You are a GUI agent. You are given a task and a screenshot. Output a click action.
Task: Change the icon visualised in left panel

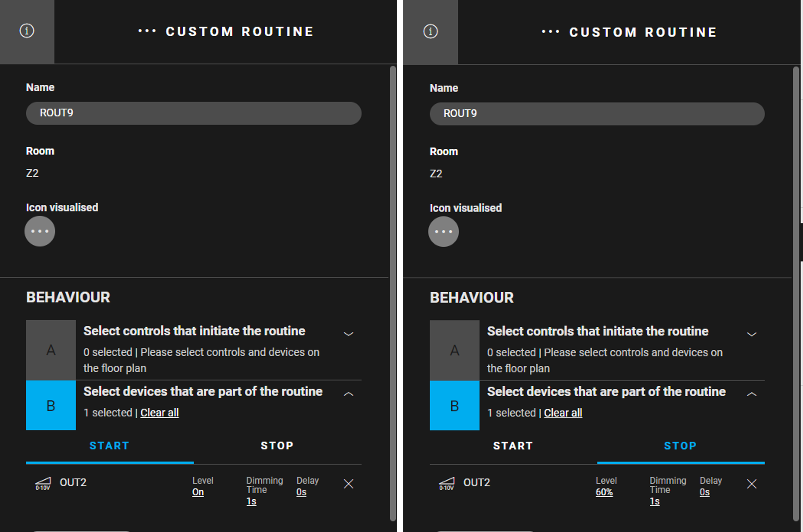point(40,231)
